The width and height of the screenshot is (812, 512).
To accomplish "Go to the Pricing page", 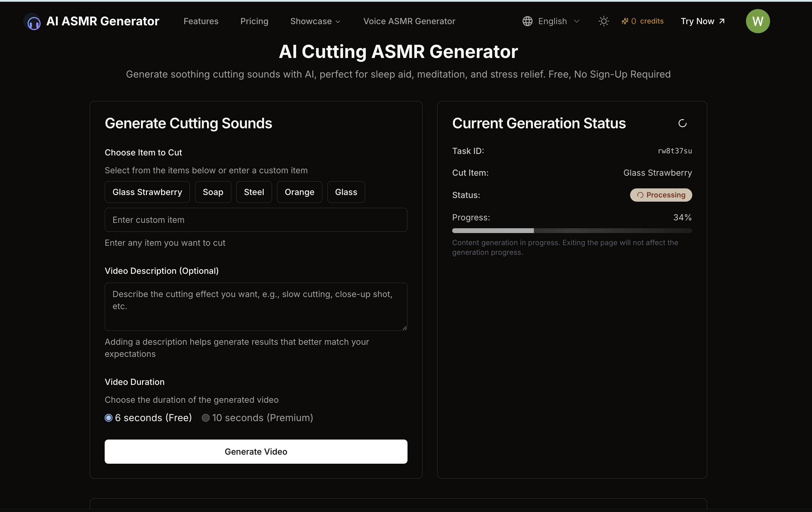I will tap(254, 21).
